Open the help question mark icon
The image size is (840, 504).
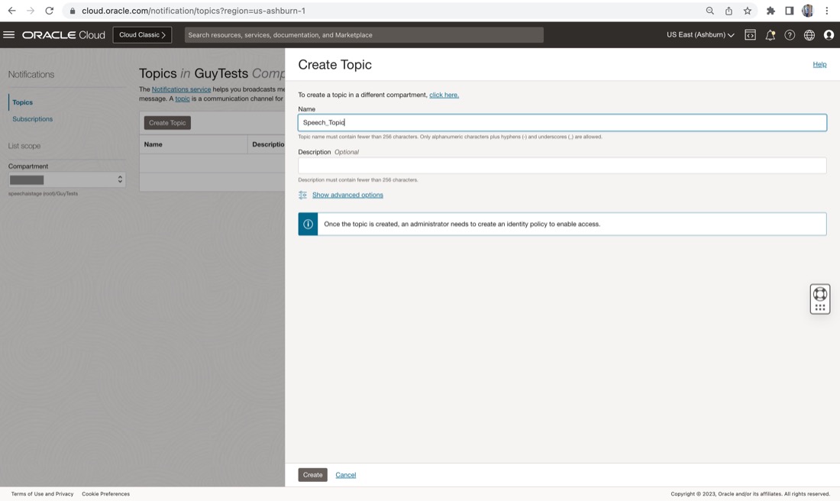click(x=790, y=35)
